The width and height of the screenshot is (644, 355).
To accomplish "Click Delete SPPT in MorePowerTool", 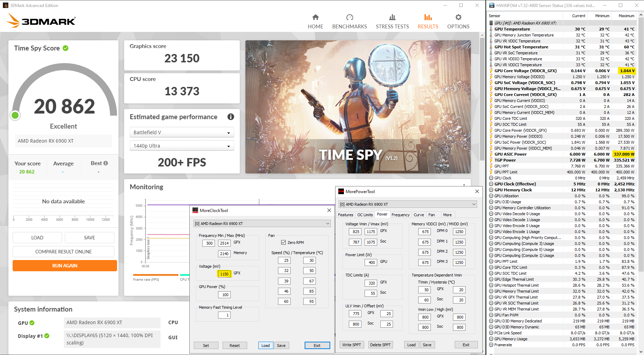I will click(380, 345).
